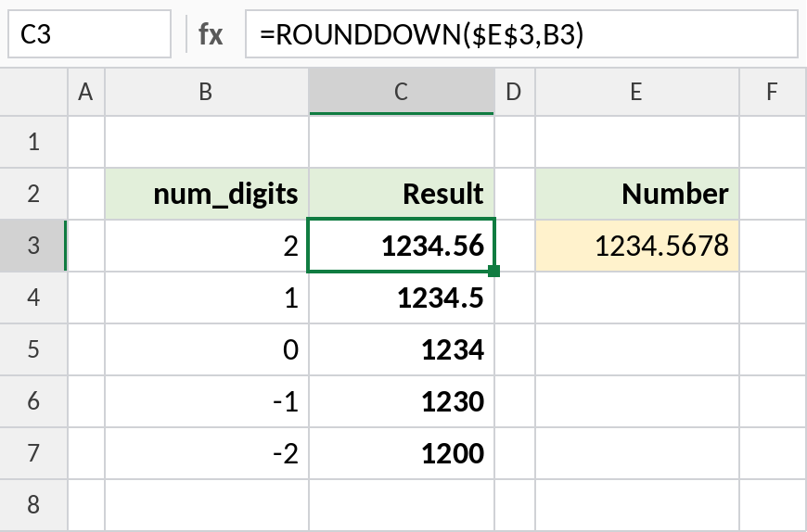The width and height of the screenshot is (807, 532).
Task: Select cell C7 showing 1200
Action: tap(402, 453)
